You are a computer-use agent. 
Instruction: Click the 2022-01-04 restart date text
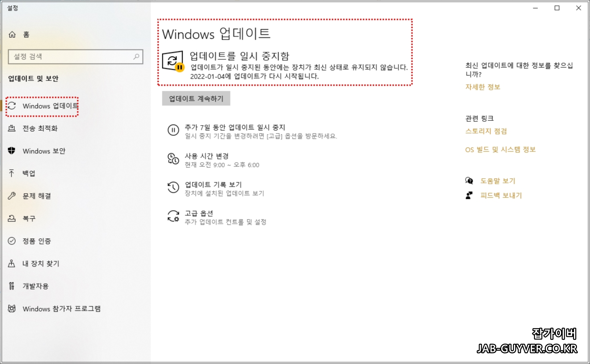click(254, 77)
